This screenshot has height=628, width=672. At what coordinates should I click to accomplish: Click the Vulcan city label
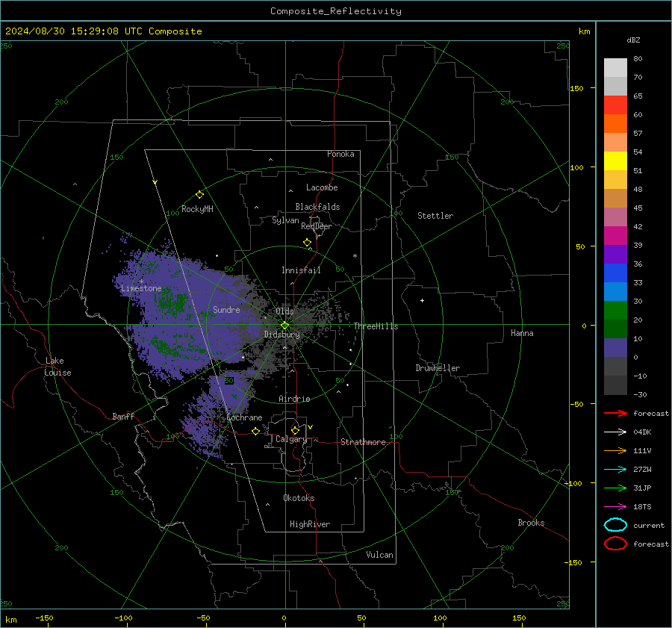(x=379, y=555)
